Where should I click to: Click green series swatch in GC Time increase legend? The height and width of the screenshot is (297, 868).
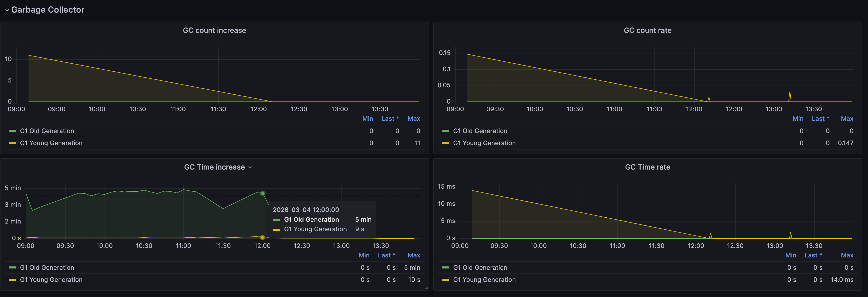(x=13, y=268)
